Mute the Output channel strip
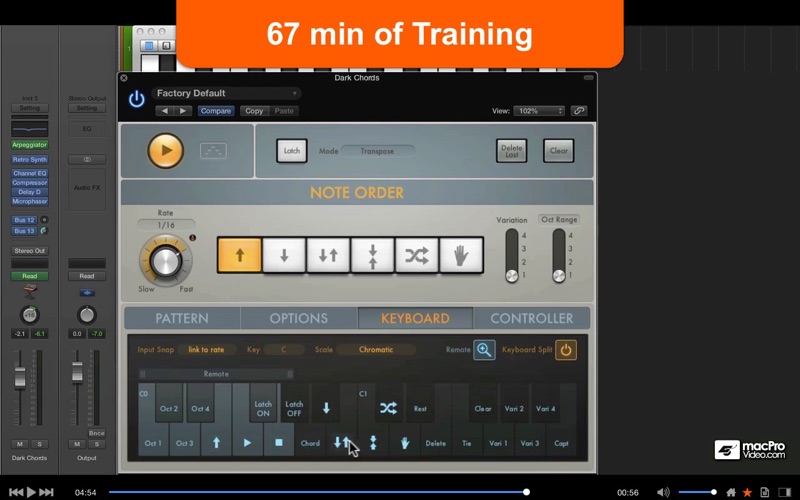The height and width of the screenshot is (500, 800). click(77, 444)
